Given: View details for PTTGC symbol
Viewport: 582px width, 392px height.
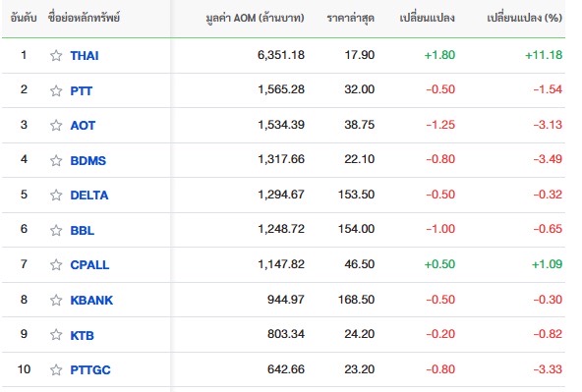Looking at the screenshot, I should click(90, 369).
